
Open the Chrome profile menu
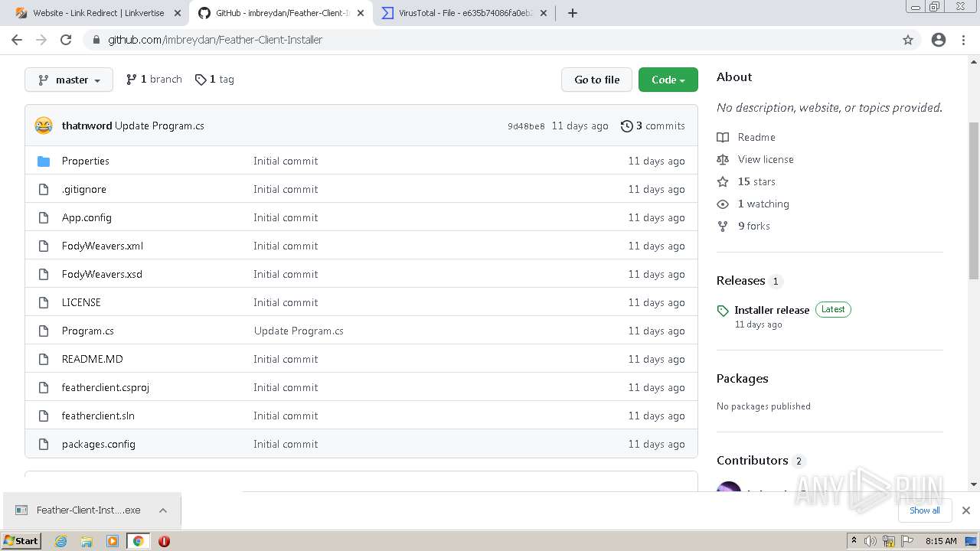(x=939, y=40)
